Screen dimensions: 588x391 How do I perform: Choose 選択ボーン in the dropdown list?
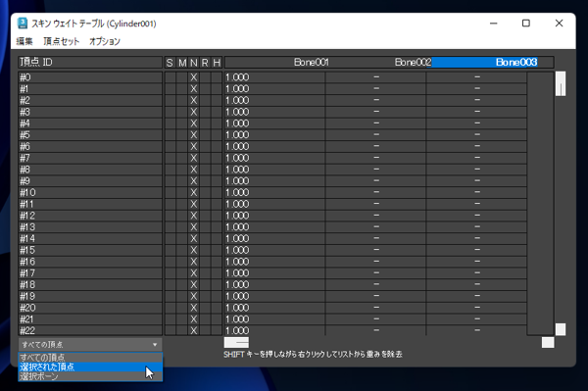tap(90, 376)
